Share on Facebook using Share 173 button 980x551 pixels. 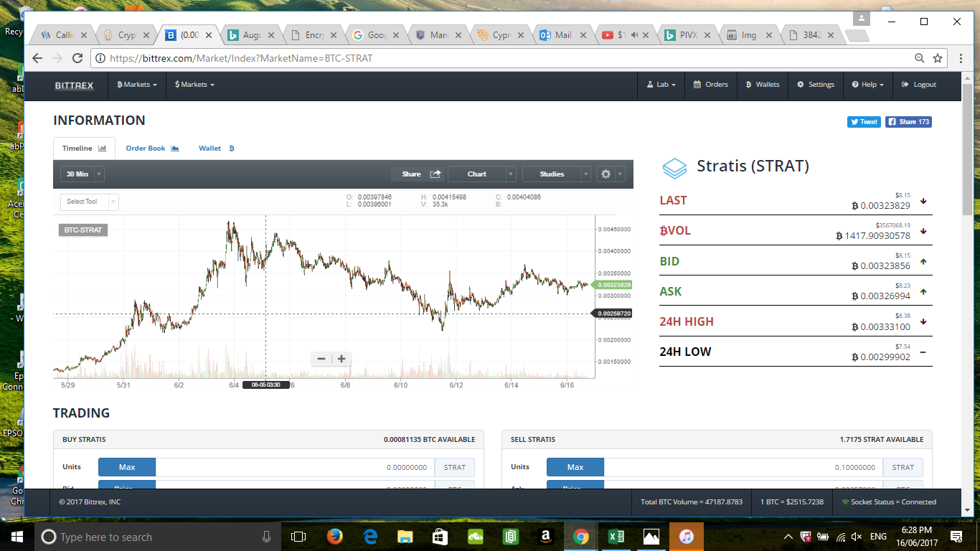(x=908, y=122)
